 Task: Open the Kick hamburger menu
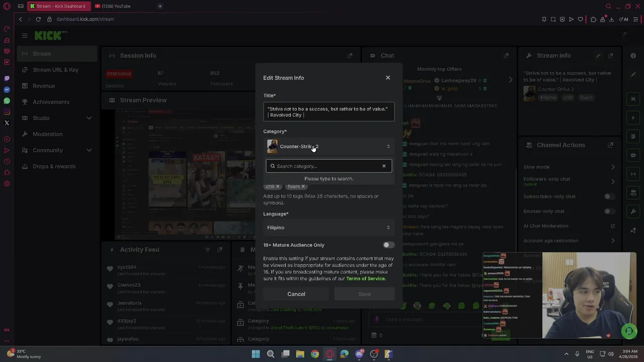click(25, 36)
